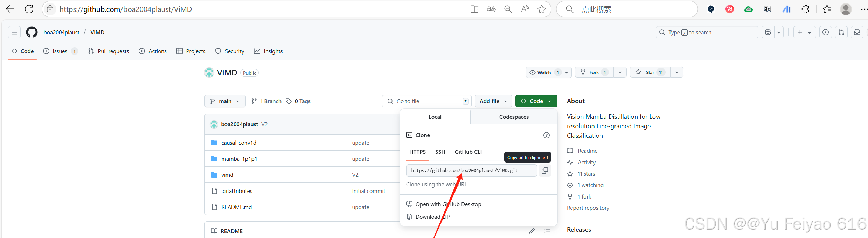Image resolution: width=868 pixels, height=238 pixels.
Task: Open the Actions tab
Action: (x=153, y=51)
